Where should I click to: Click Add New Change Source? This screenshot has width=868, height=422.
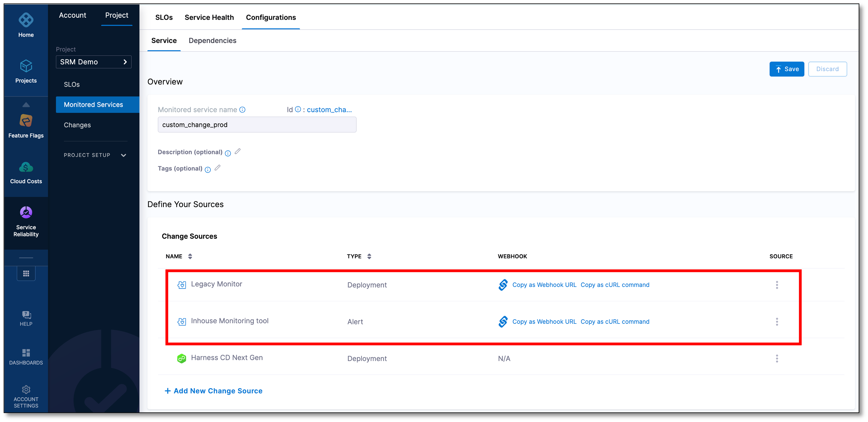[213, 391]
